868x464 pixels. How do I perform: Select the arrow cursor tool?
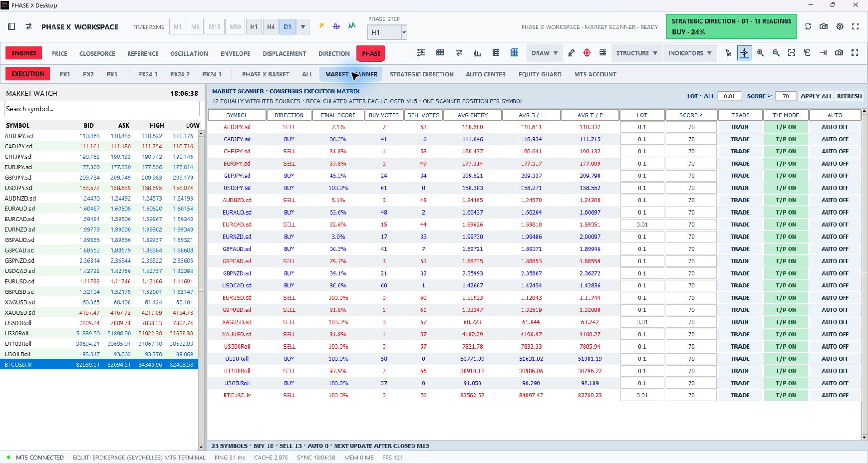728,53
